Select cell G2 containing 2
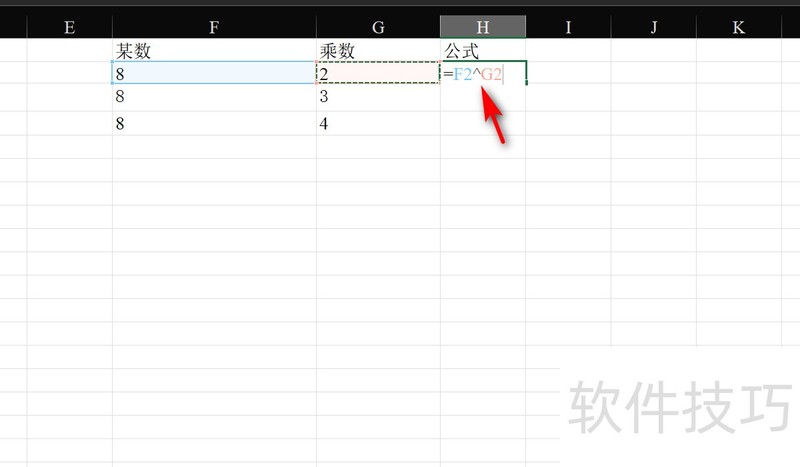The height and width of the screenshot is (467, 800). tap(378, 73)
